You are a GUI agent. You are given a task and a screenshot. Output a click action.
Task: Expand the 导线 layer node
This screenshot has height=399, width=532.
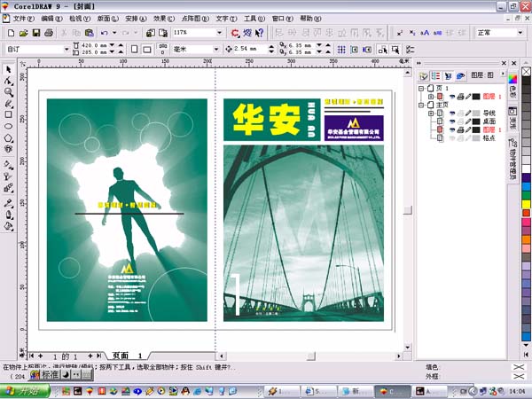pyautogui.click(x=431, y=113)
